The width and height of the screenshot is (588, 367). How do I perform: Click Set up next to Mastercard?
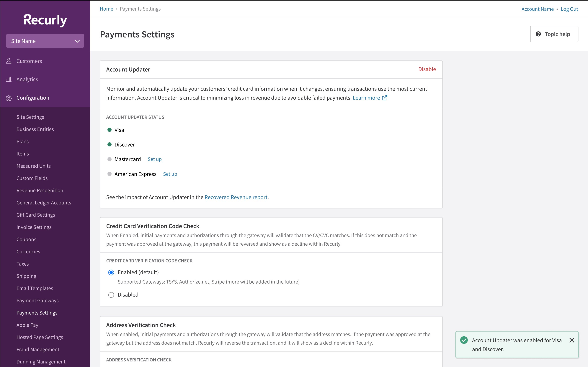pos(155,159)
